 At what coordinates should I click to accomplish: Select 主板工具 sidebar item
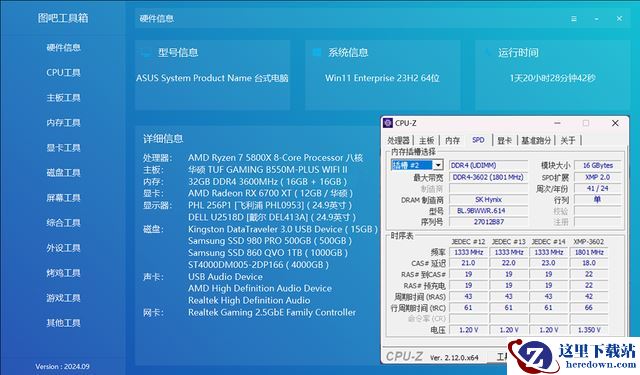click(63, 98)
